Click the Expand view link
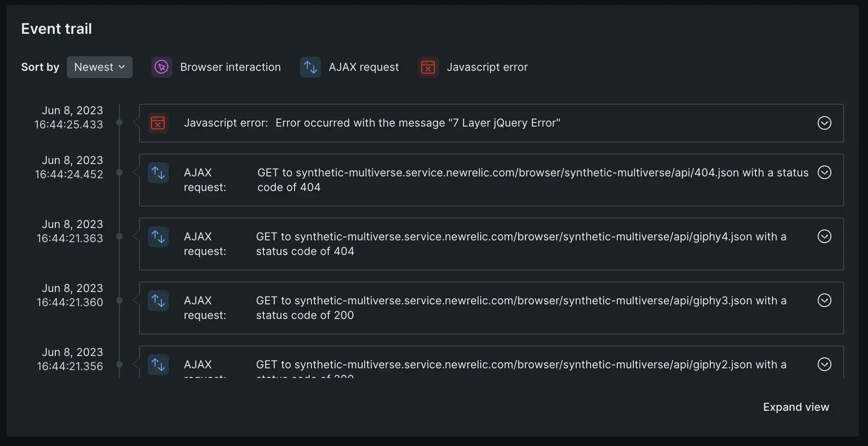The width and height of the screenshot is (868, 446). pos(796,407)
